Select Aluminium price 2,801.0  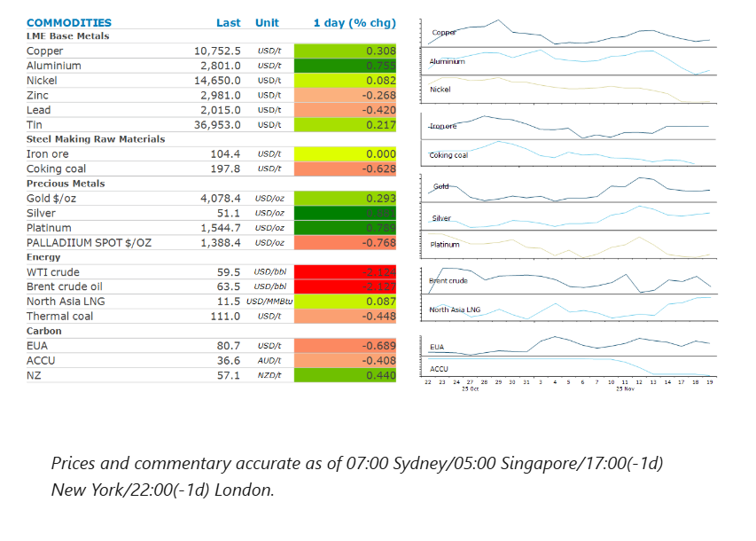pyautogui.click(x=221, y=66)
